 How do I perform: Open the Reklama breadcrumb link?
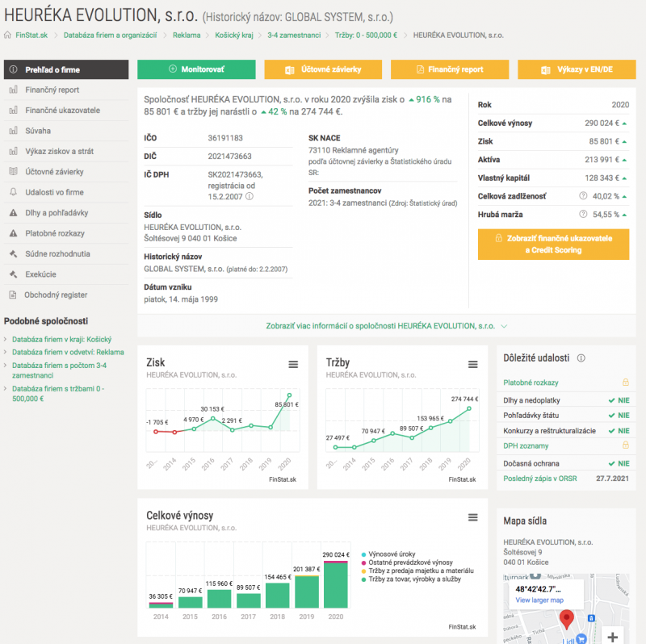[x=187, y=35]
